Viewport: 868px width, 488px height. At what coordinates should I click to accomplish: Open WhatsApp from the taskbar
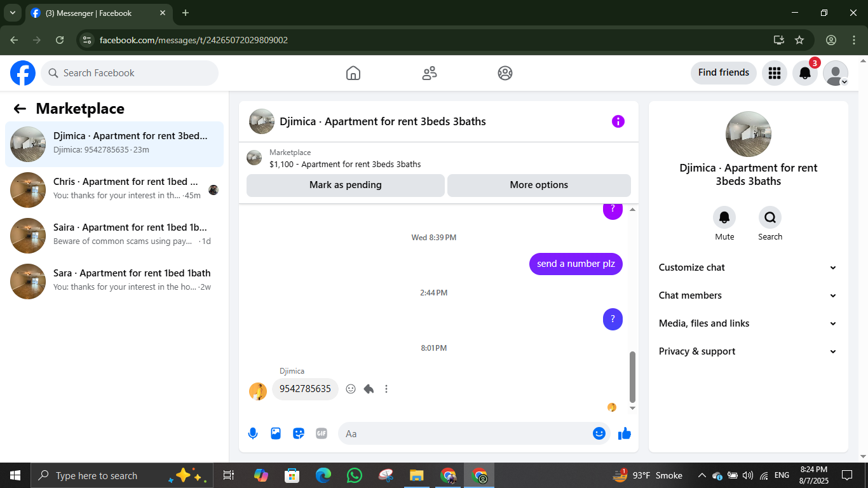click(x=355, y=475)
